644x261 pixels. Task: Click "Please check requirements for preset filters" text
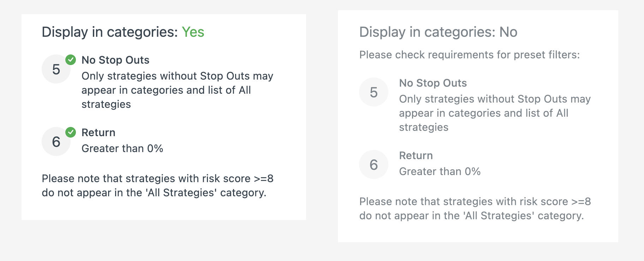[470, 55]
